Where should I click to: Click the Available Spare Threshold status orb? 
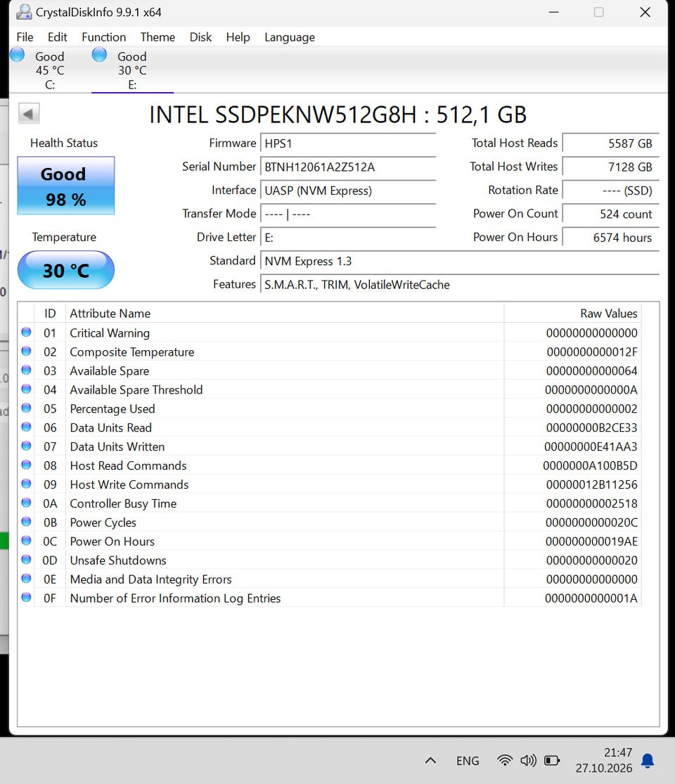tap(26, 389)
